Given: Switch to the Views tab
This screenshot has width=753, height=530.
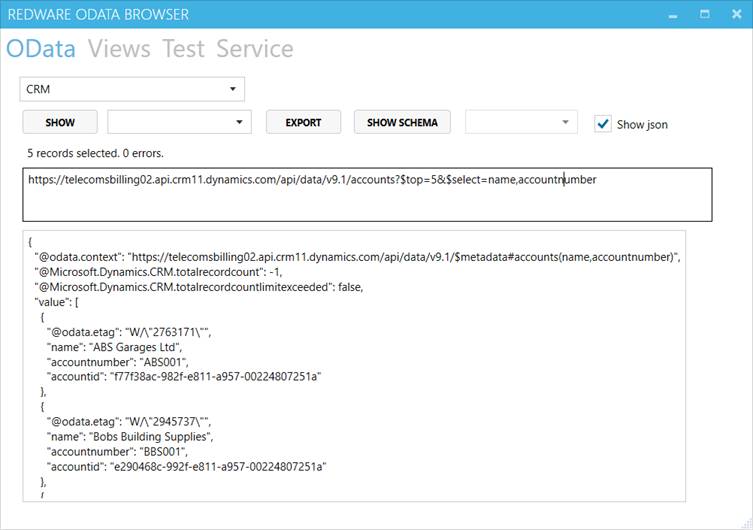Looking at the screenshot, I should [119, 48].
